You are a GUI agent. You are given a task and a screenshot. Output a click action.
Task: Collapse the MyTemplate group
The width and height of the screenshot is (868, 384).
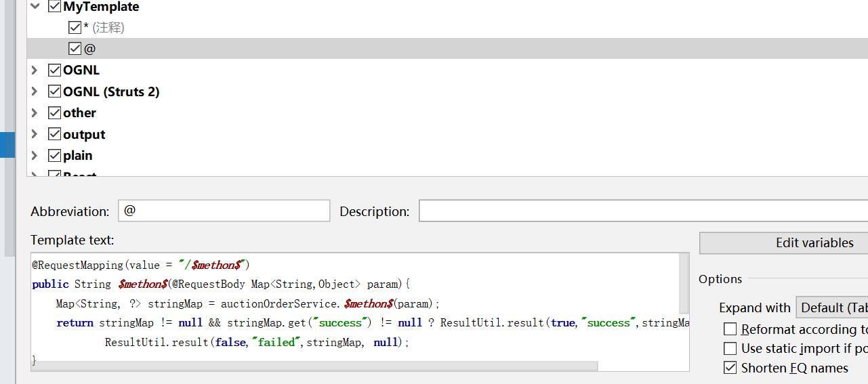coord(35,7)
